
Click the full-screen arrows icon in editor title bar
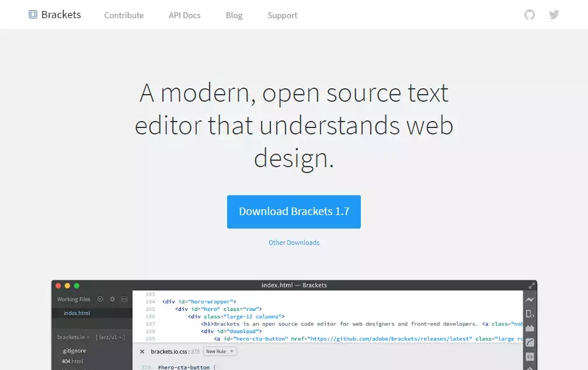coord(531,286)
